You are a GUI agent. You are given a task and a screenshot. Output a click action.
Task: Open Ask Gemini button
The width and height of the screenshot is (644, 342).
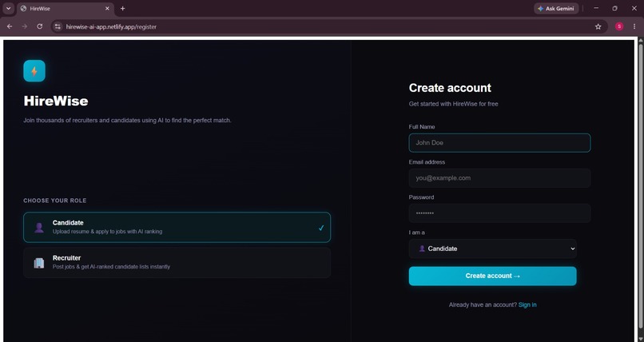click(556, 8)
